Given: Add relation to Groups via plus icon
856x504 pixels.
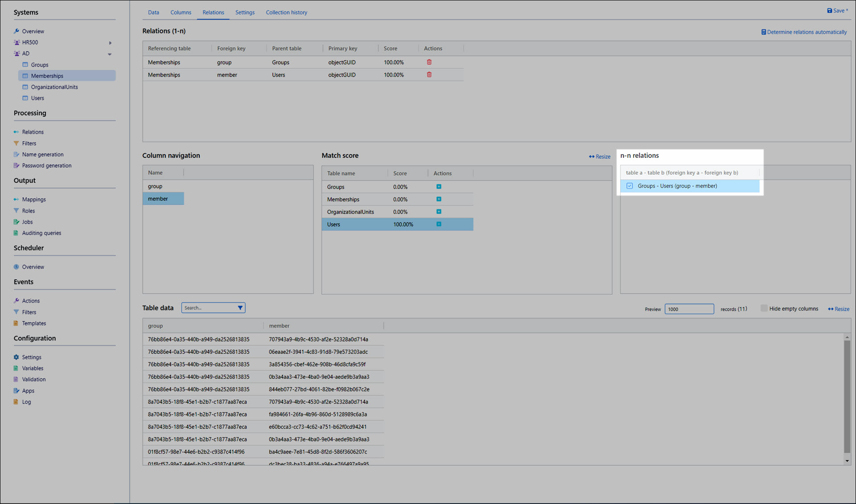Looking at the screenshot, I should coord(439,187).
